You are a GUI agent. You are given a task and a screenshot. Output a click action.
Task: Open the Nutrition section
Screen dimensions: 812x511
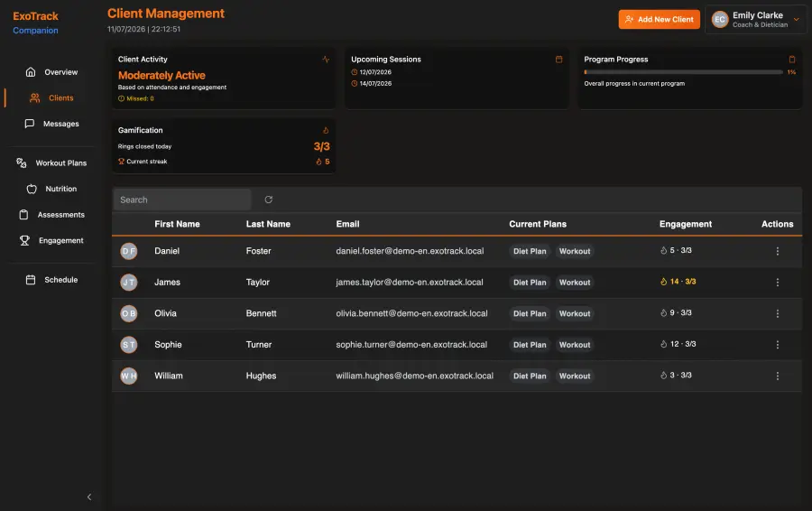point(51,189)
